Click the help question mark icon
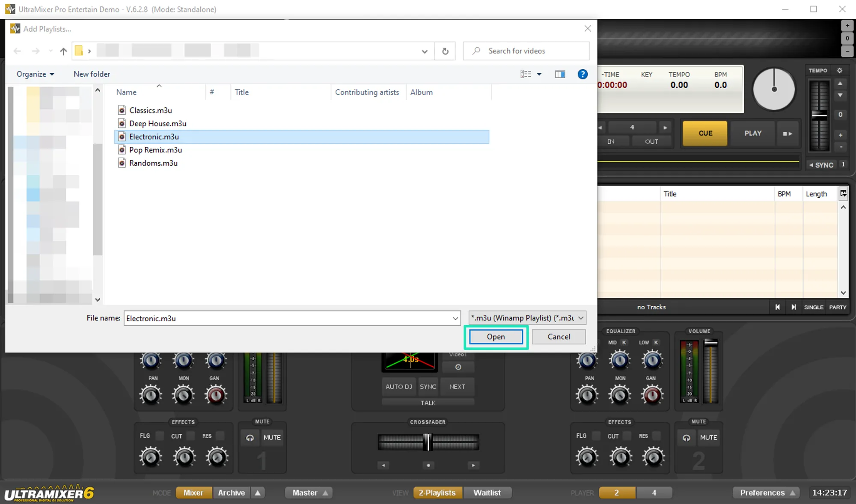Image resolution: width=856 pixels, height=504 pixels. tap(582, 74)
